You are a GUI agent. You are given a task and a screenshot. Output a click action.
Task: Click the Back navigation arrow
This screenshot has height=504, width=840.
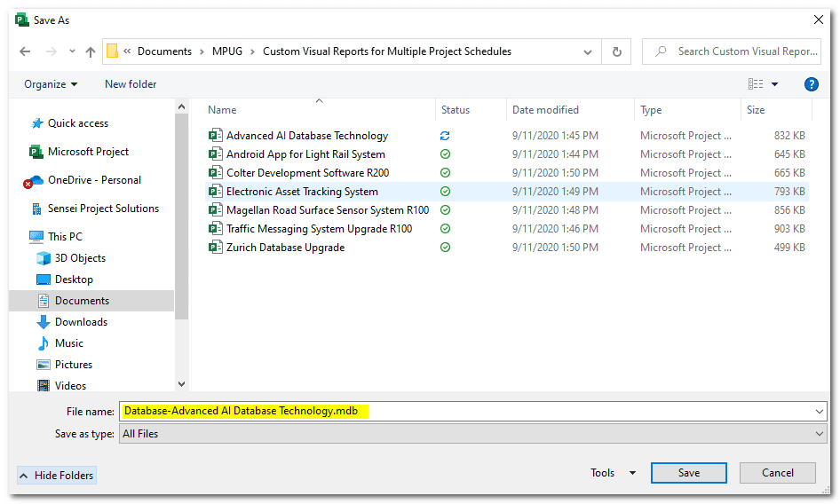pyautogui.click(x=25, y=51)
